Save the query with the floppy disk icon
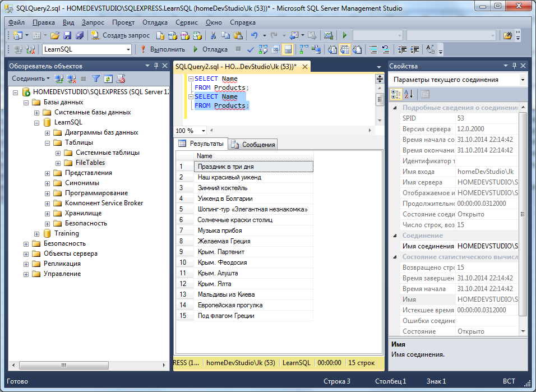The width and height of the screenshot is (536, 392). point(67,35)
